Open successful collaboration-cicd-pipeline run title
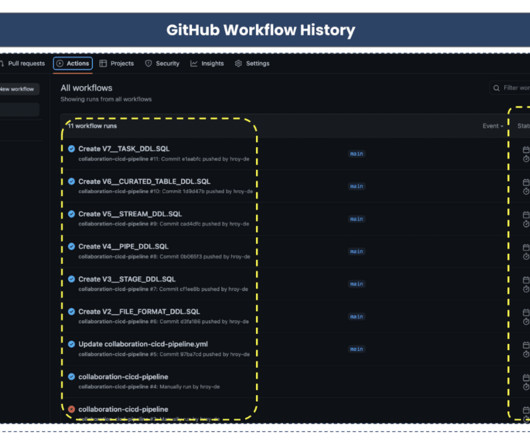 click(123, 377)
